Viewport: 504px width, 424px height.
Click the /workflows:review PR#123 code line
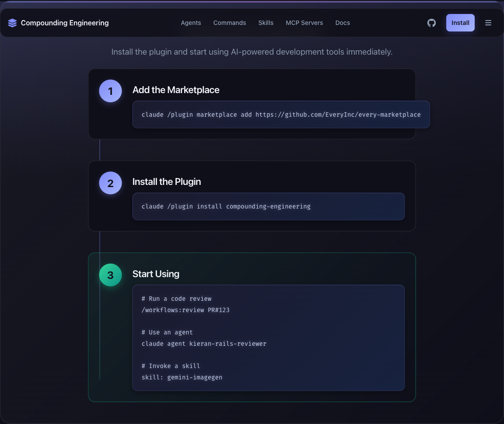[x=185, y=310]
